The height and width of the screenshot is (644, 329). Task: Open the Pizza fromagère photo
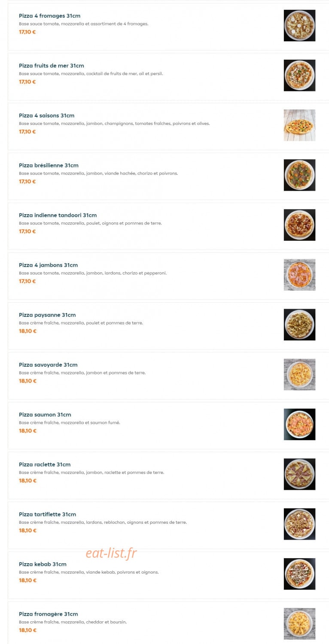tap(299, 623)
